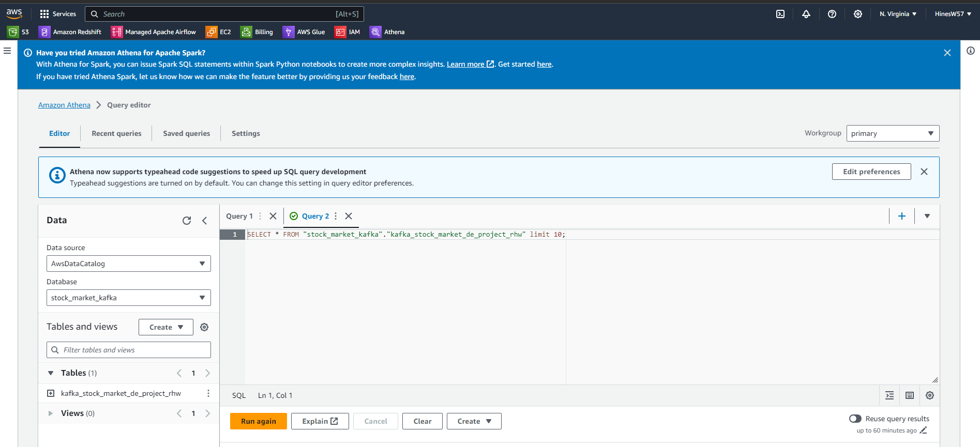Open the Get started here link
Image resolution: width=980 pixels, height=447 pixels.
pyautogui.click(x=544, y=64)
